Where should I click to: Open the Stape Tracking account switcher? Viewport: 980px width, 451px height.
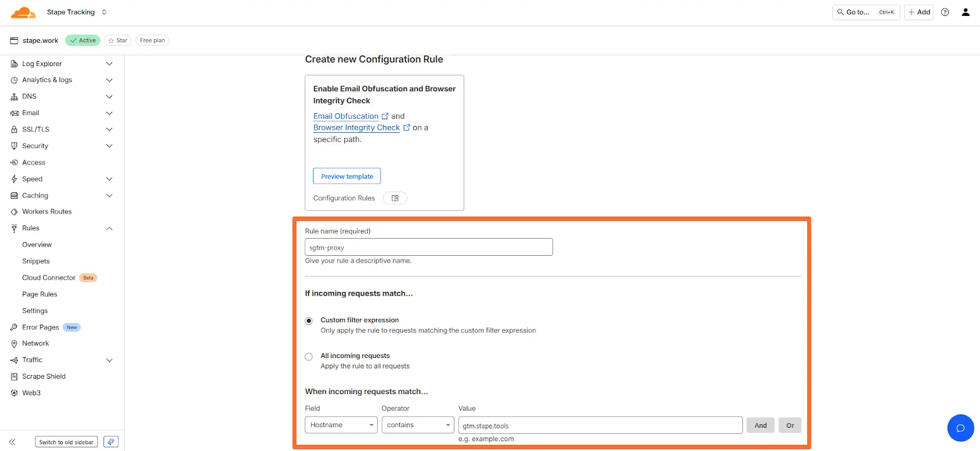coord(77,12)
